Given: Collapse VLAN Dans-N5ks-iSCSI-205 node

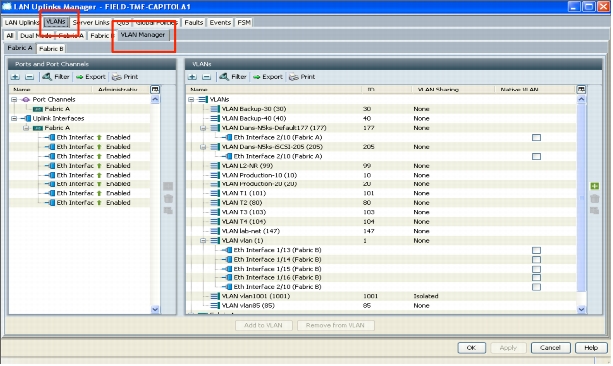Looking at the screenshot, I should point(203,147).
